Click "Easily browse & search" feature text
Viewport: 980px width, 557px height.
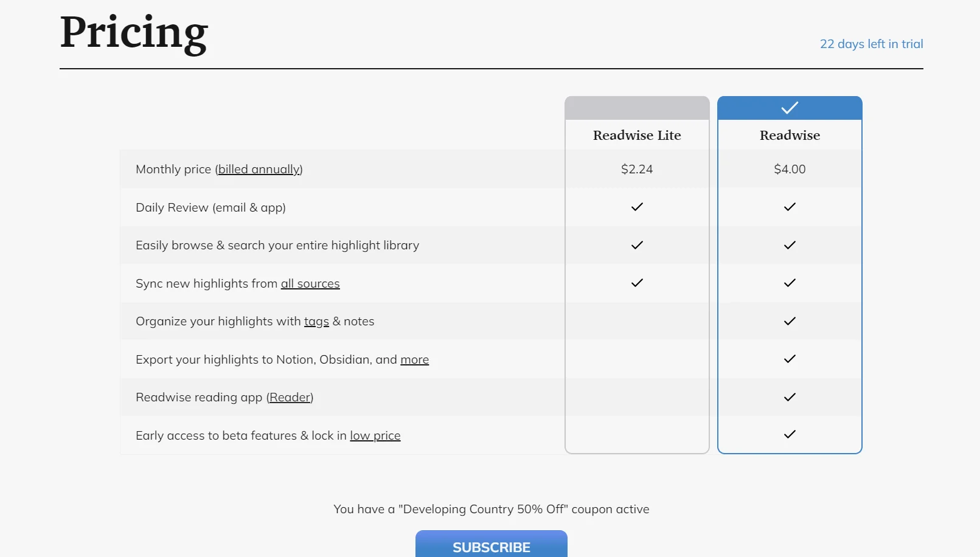pos(277,245)
